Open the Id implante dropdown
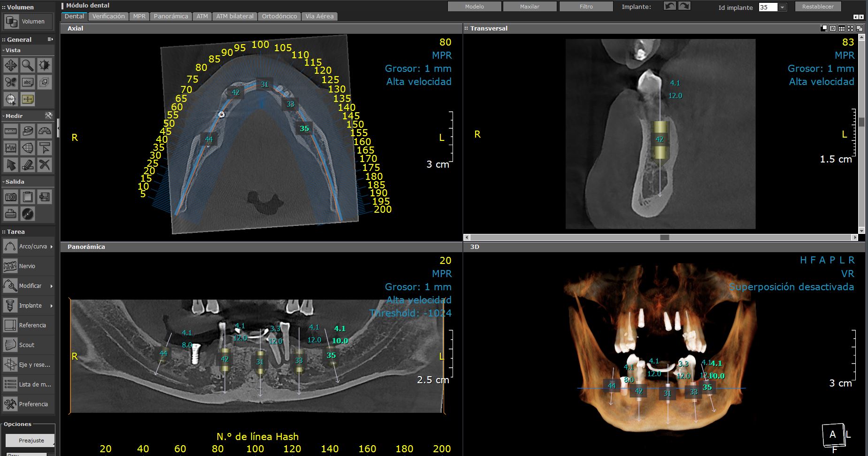868x456 pixels. [782, 7]
